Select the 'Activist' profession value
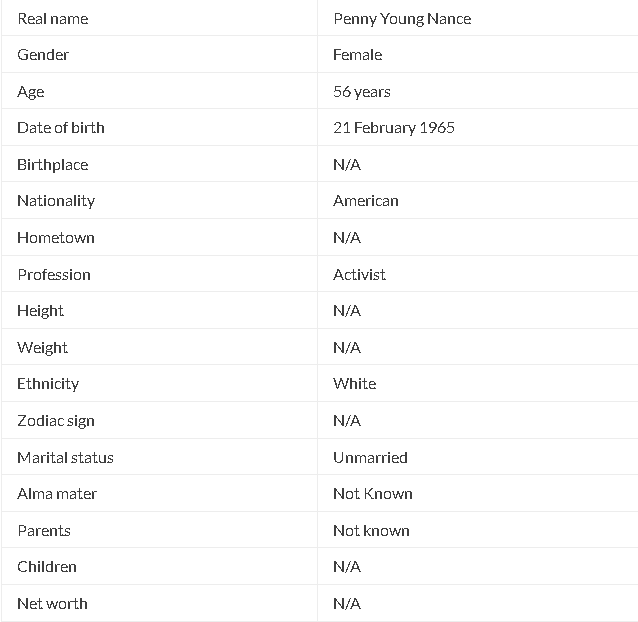Screen dimensions: 638x622 click(x=359, y=275)
